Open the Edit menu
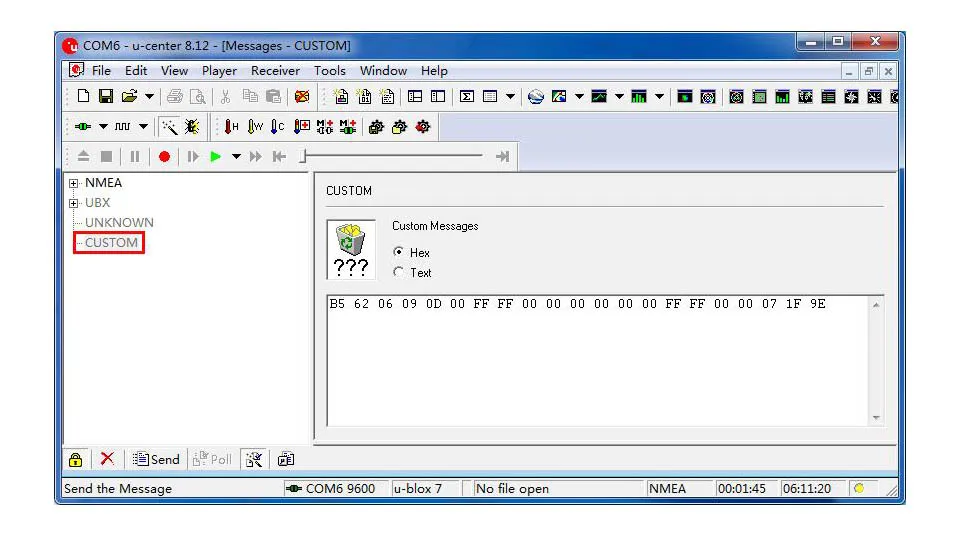Screen dimensions: 960x536 pos(136,70)
